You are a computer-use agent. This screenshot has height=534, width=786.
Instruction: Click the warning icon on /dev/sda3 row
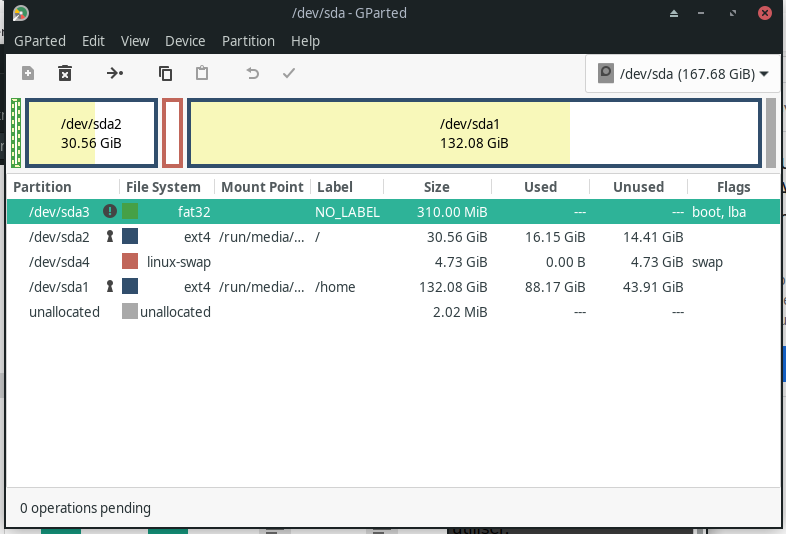(x=110, y=211)
